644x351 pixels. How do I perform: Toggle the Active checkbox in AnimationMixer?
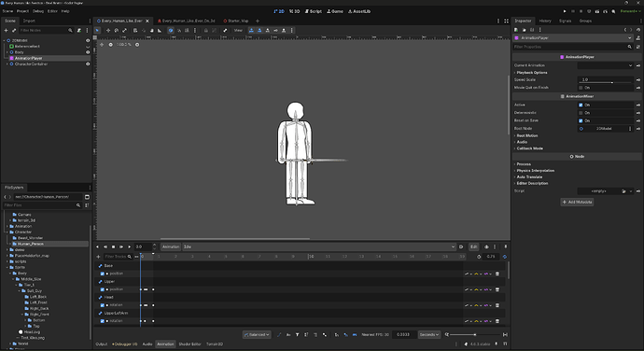581,105
